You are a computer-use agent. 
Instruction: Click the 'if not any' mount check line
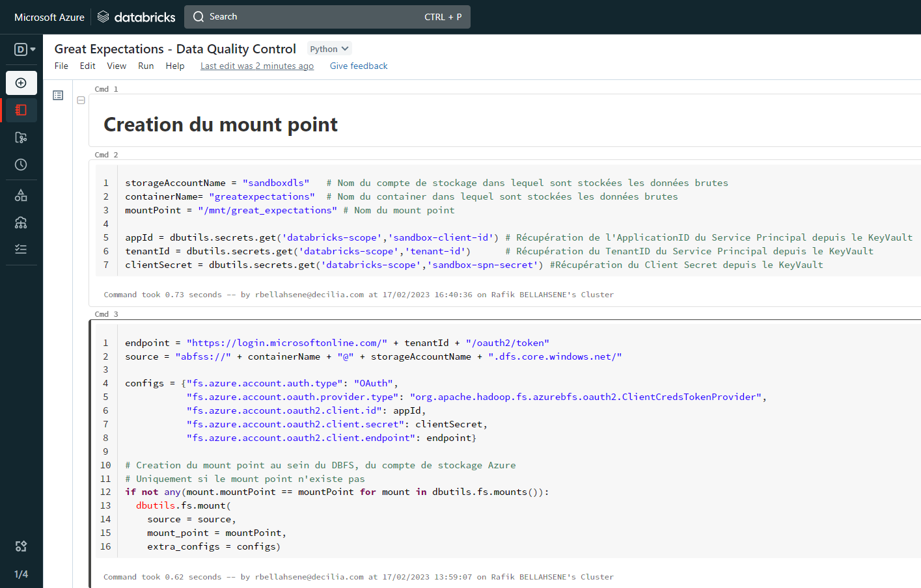coord(337,492)
